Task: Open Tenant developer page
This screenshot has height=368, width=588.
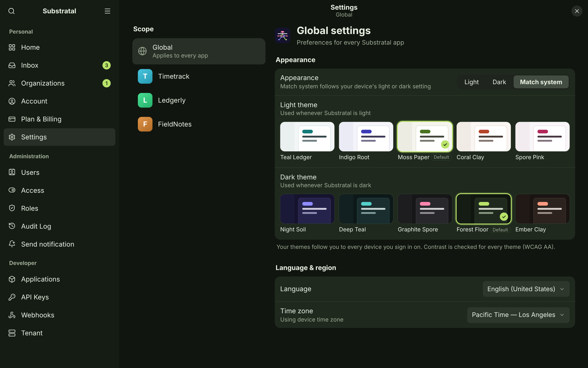Action: tap(59, 333)
